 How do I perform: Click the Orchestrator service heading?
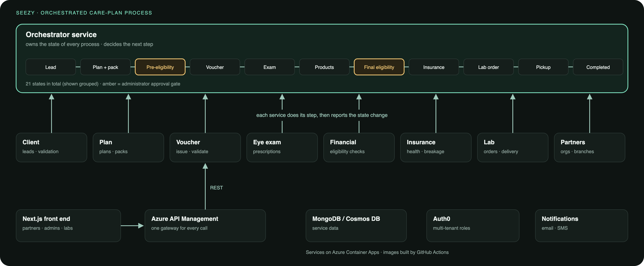[x=61, y=34]
